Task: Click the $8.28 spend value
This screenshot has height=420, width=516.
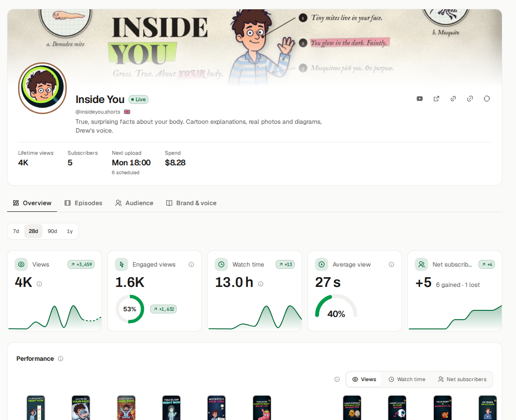Action: click(175, 163)
